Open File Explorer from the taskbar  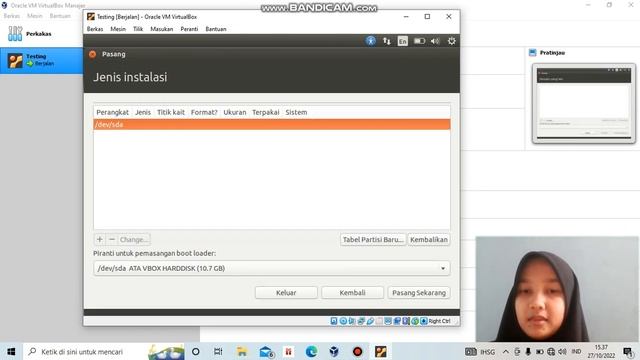coord(242,351)
